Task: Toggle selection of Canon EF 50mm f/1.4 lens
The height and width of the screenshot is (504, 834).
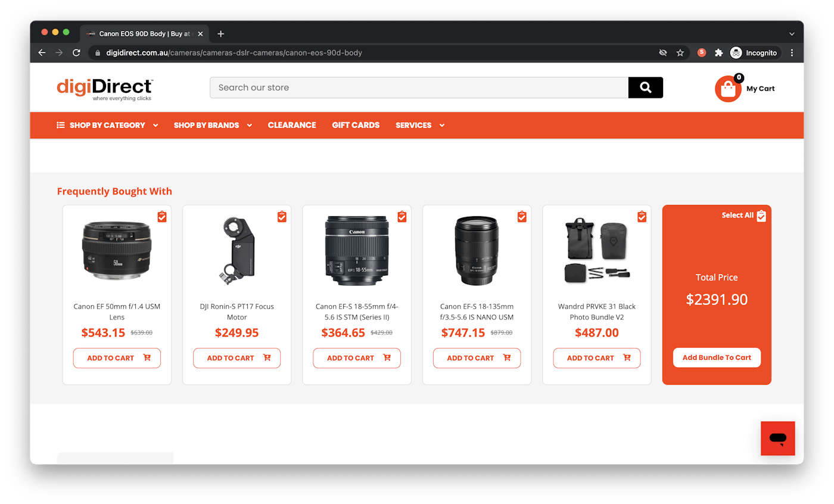Action: coord(162,216)
